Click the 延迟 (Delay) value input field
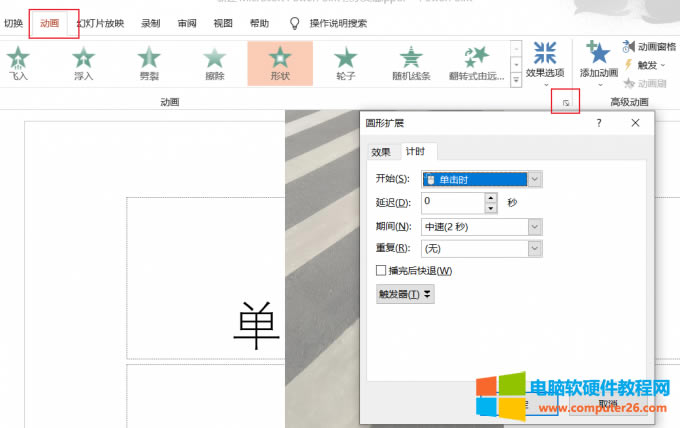 452,202
